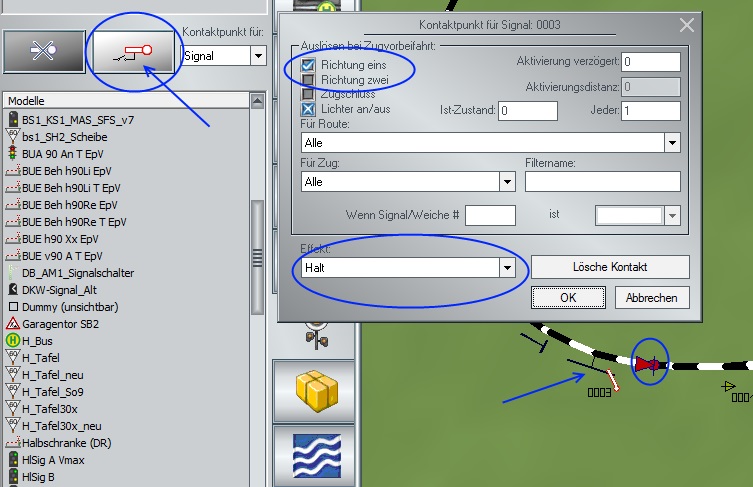Click the Abbrechen button
The width and height of the screenshot is (753, 487).
click(651, 297)
